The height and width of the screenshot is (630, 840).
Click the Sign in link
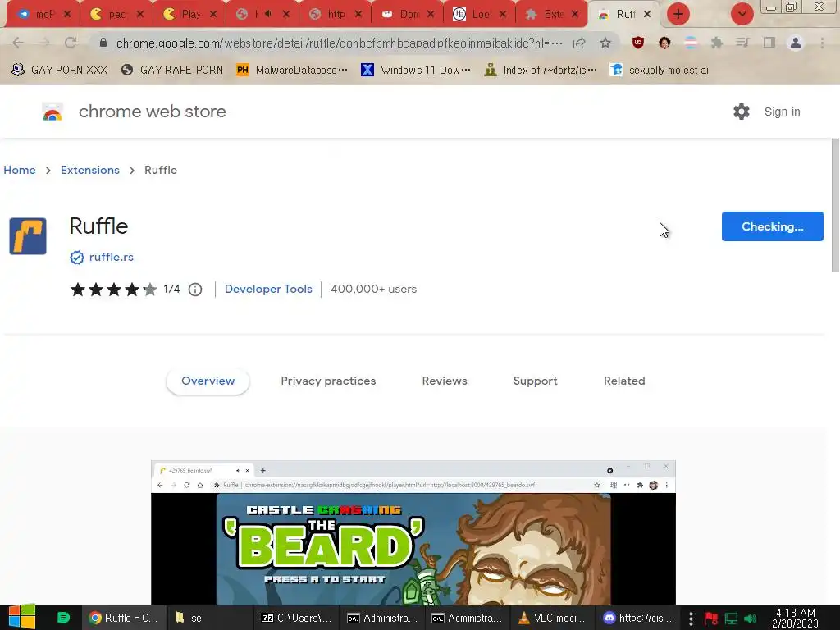point(782,112)
